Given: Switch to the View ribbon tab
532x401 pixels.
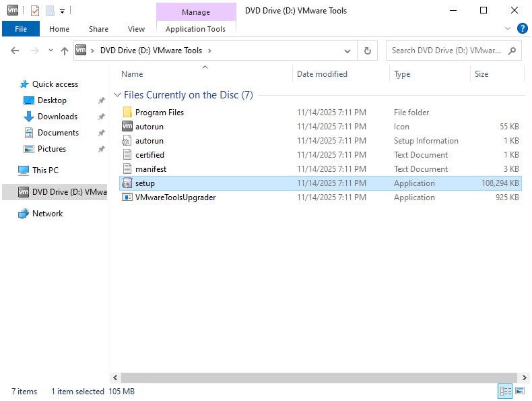Looking at the screenshot, I should (x=136, y=29).
